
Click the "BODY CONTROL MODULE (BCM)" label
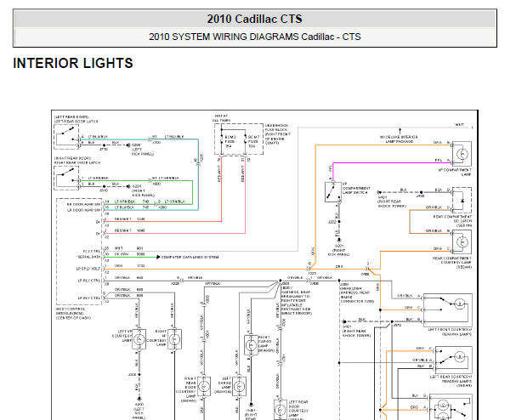(x=71, y=311)
